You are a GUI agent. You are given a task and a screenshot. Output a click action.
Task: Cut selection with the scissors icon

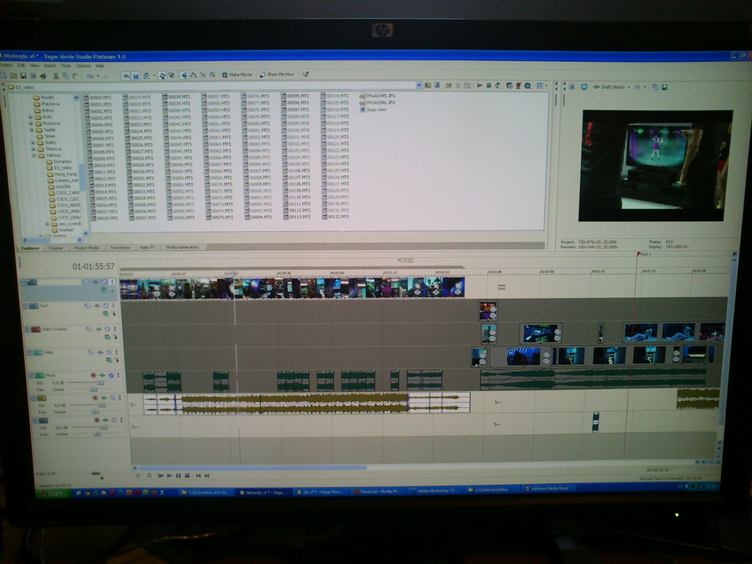click(56, 76)
